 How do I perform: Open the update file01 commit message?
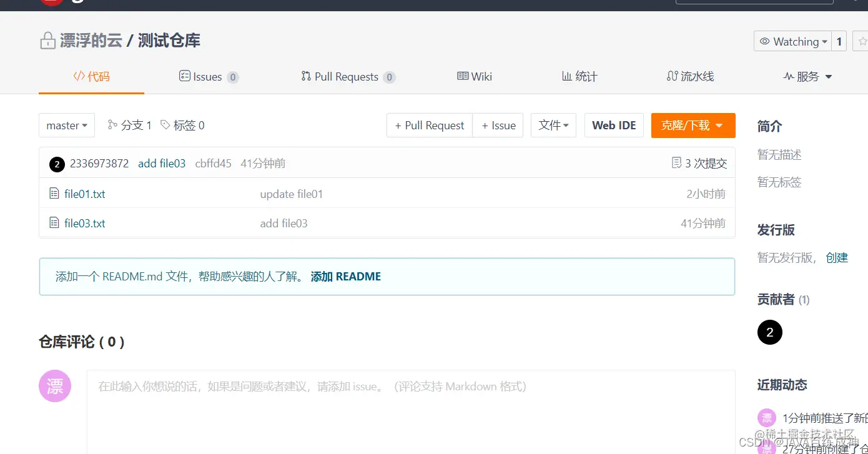click(x=292, y=194)
